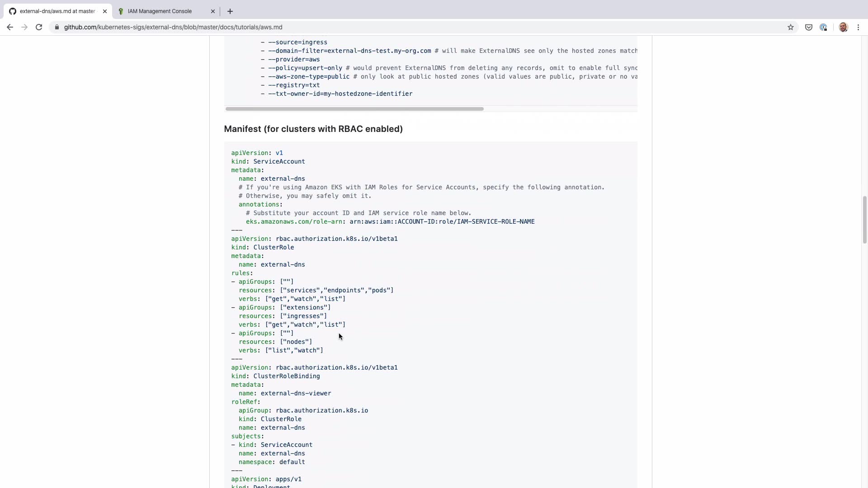Image resolution: width=868 pixels, height=488 pixels.
Task: Click the role-arn annotation line
Action: pos(390,221)
